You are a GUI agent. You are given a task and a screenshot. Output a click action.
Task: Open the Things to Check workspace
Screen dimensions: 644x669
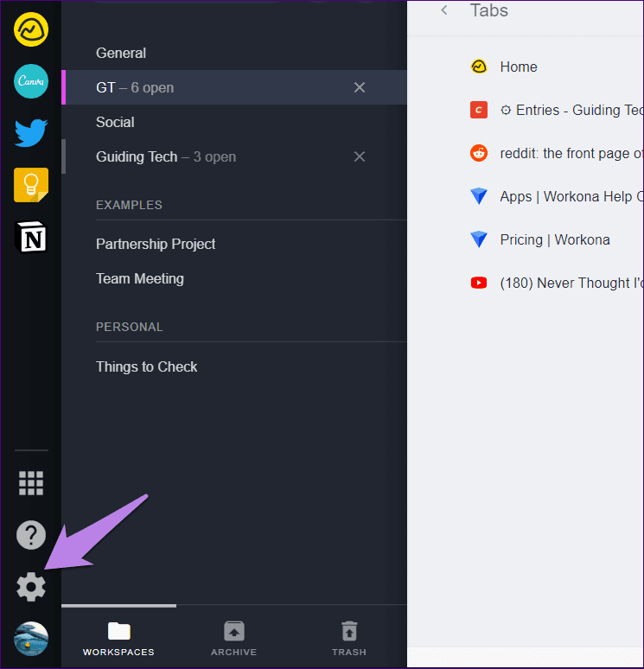click(234, 366)
